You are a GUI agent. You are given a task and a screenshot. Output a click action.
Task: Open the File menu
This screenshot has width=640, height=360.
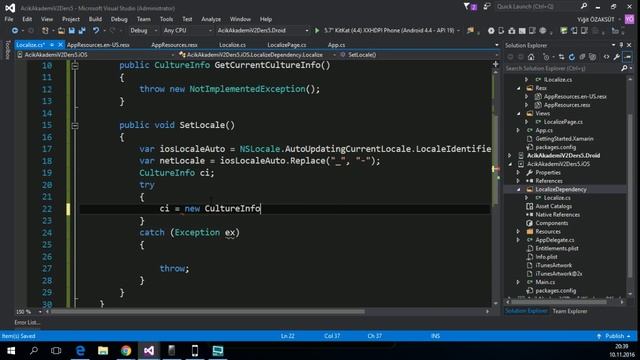(9, 19)
